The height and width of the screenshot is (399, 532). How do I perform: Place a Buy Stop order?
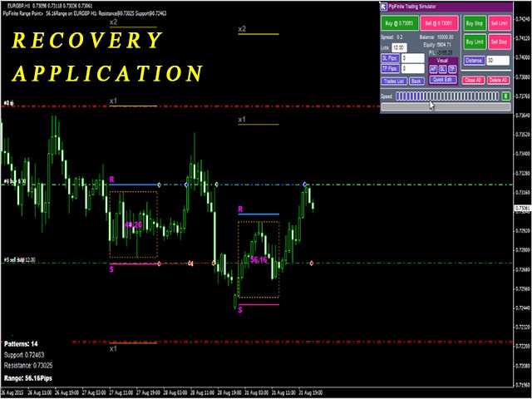(475, 23)
